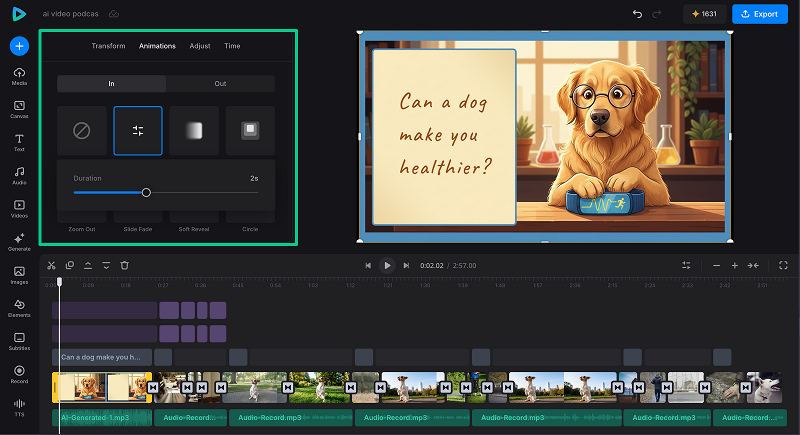Screen dimensions: 800x435
Task: Open the Text sidebar tool
Action: coord(19,142)
